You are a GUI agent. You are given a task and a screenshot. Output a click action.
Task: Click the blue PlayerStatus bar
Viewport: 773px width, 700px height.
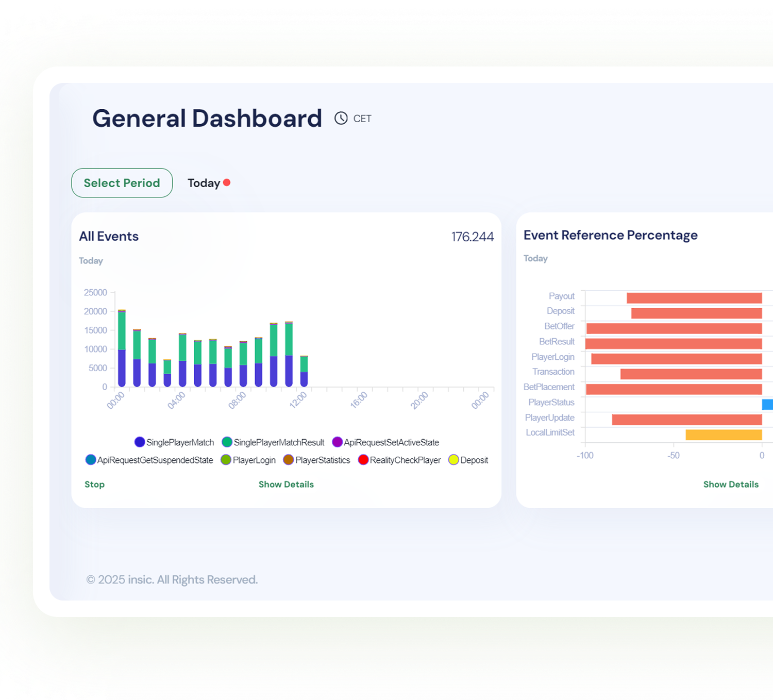tap(767, 405)
